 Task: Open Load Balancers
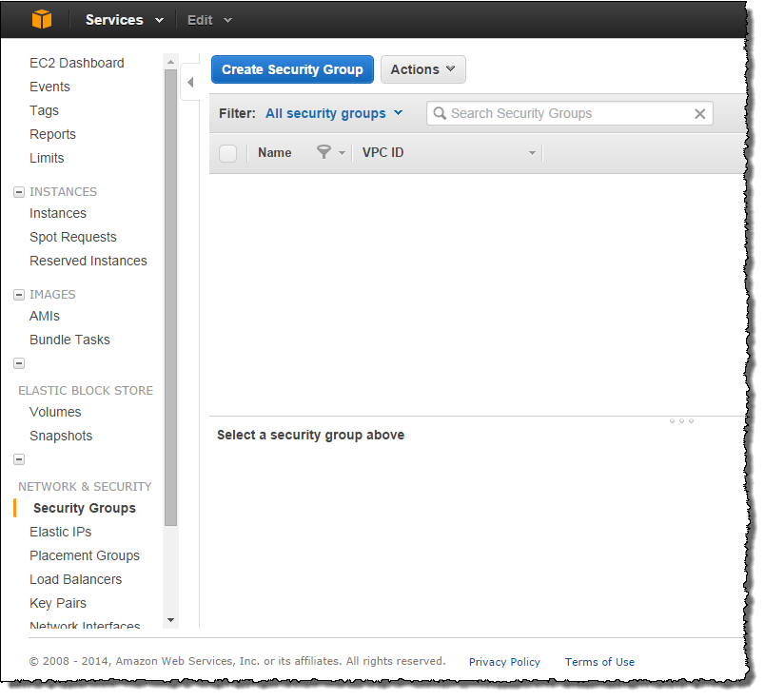(75, 579)
